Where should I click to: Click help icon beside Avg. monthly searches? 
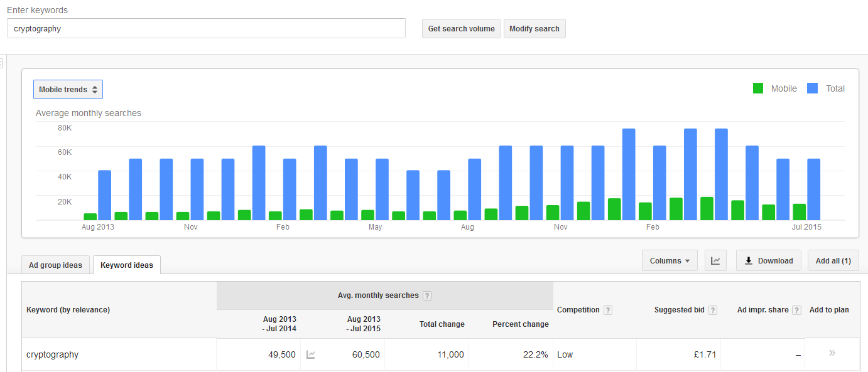(x=427, y=296)
